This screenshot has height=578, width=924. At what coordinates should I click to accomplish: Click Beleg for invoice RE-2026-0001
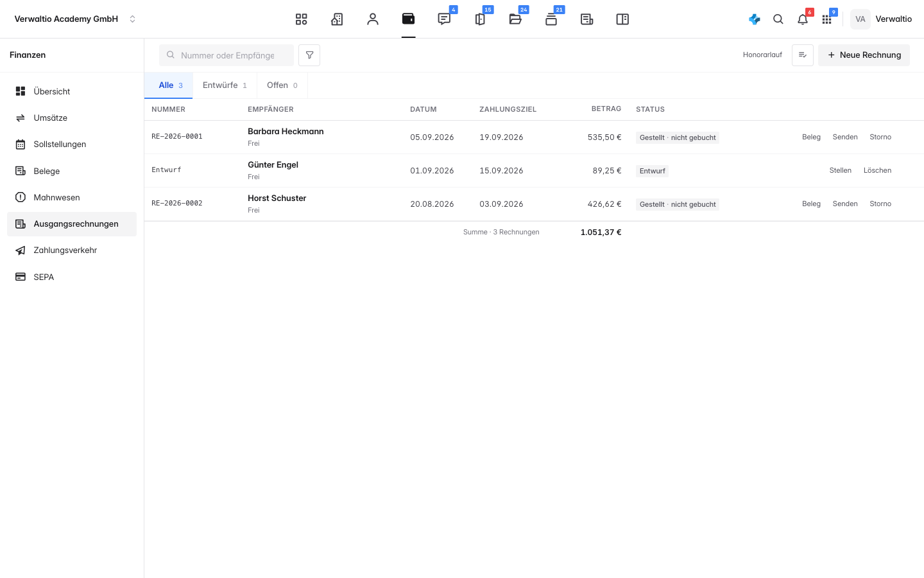[x=811, y=137]
